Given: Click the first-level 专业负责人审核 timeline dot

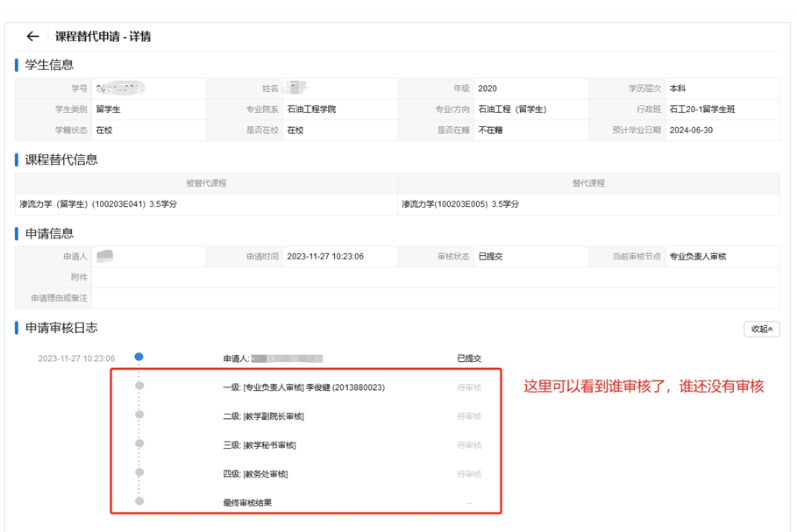Looking at the screenshot, I should coord(139,386).
